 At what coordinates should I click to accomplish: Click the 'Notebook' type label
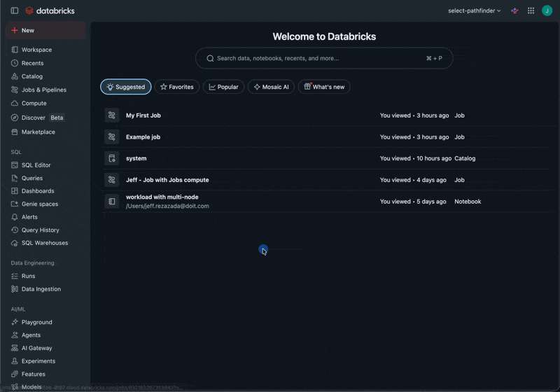click(x=468, y=202)
